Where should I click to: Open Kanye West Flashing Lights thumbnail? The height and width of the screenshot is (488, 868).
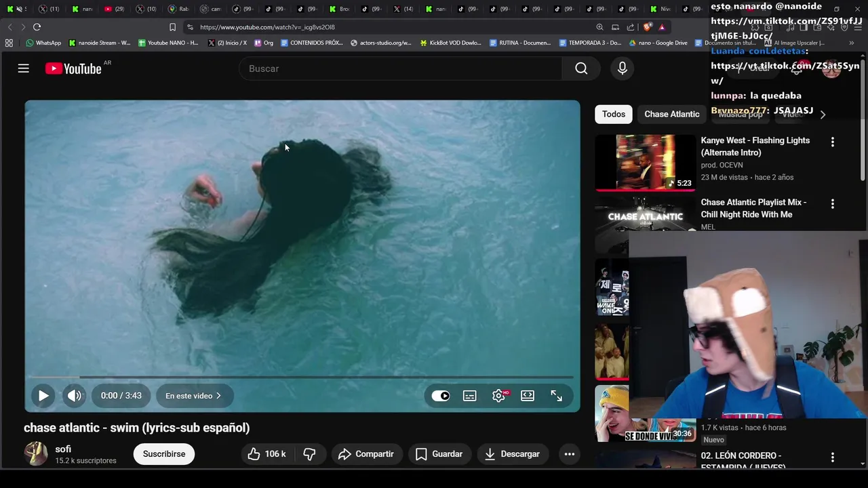tap(645, 163)
